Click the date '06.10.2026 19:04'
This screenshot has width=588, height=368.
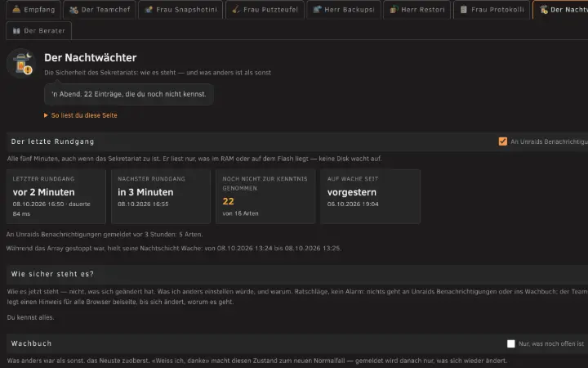click(353, 204)
